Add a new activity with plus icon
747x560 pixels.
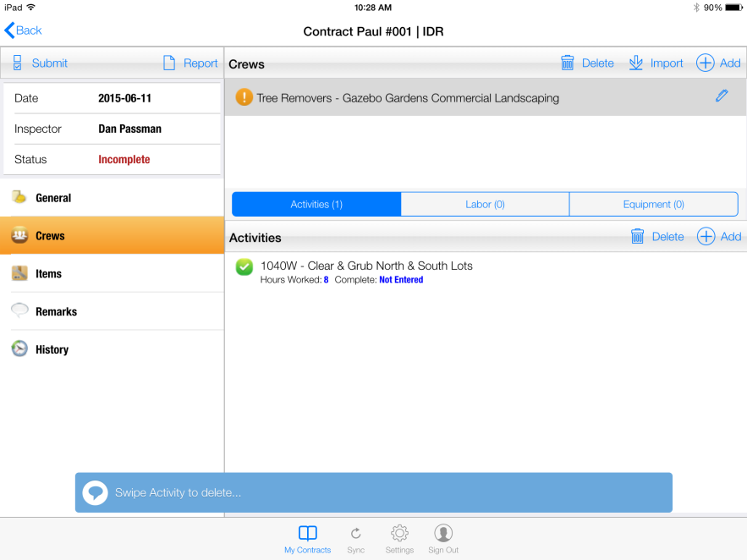[x=706, y=237]
